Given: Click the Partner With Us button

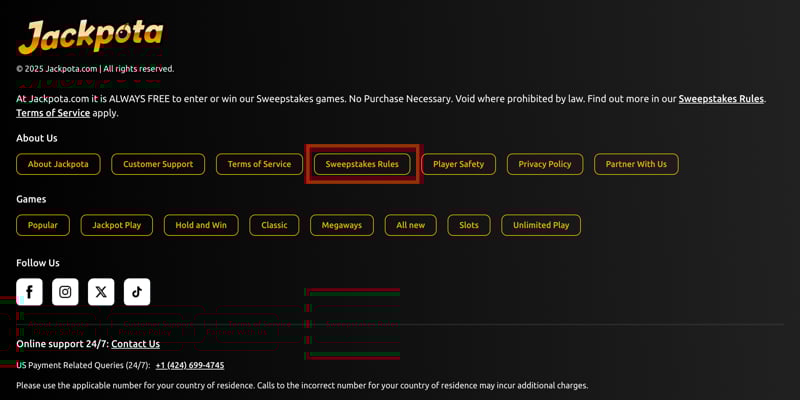Looking at the screenshot, I should click(x=636, y=164).
